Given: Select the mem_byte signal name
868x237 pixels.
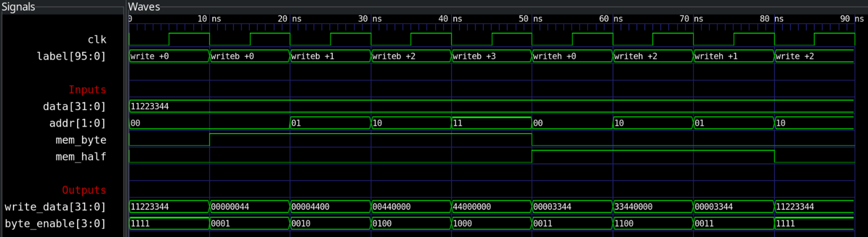Looking at the screenshot, I should coord(81,140).
